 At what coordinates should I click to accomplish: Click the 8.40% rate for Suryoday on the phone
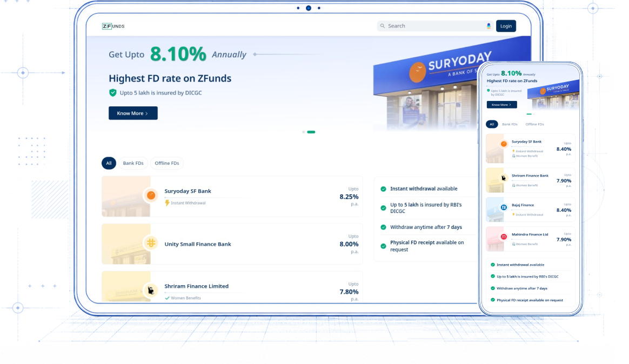point(564,149)
